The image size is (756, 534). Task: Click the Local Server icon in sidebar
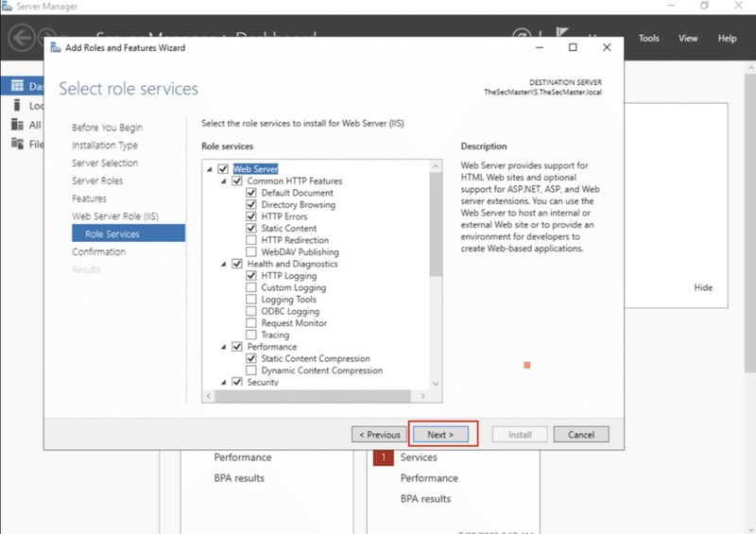click(17, 105)
